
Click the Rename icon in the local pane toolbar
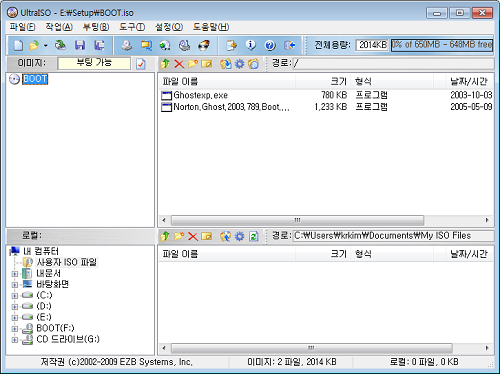pos(207,236)
